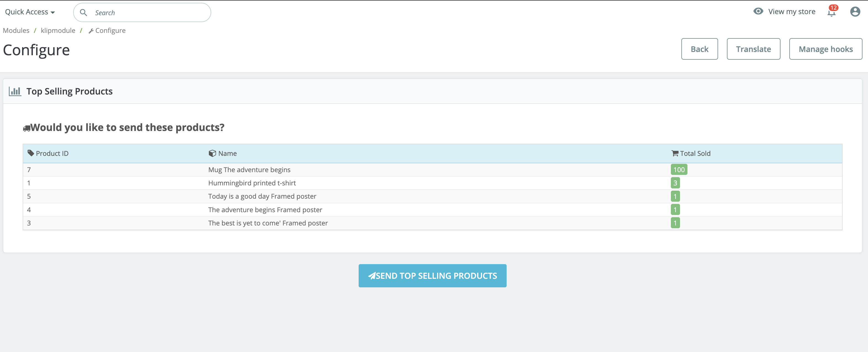This screenshot has height=352, width=868.
Task: Expand the Quick Access dropdown
Action: coord(30,12)
